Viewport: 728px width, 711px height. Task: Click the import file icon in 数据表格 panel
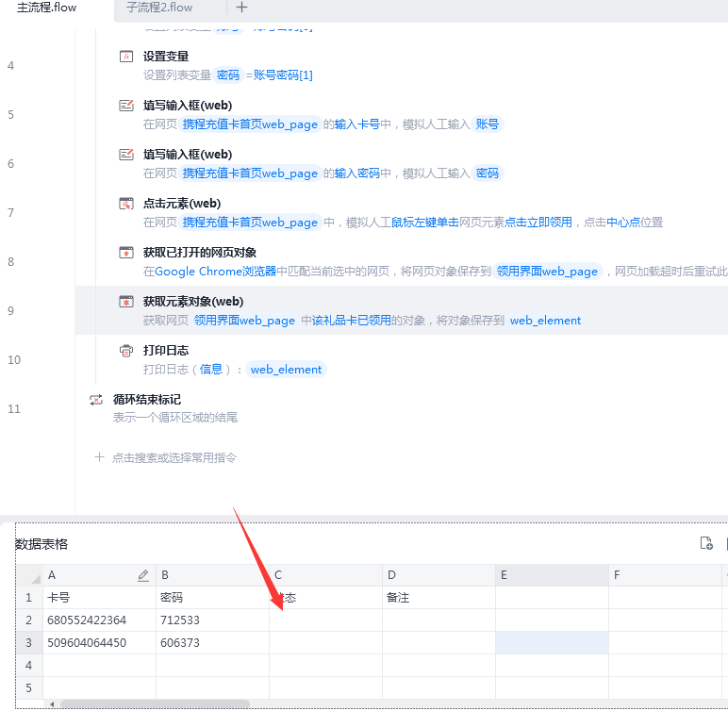point(706,543)
